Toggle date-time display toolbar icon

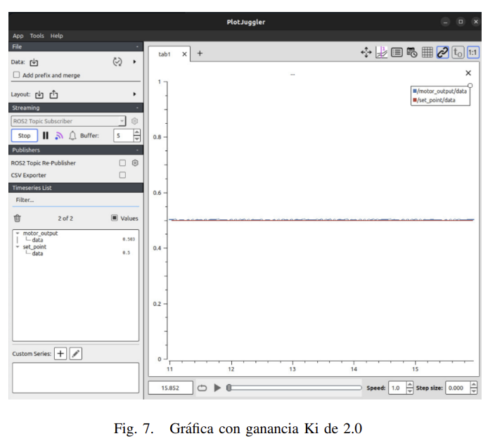(x=412, y=52)
